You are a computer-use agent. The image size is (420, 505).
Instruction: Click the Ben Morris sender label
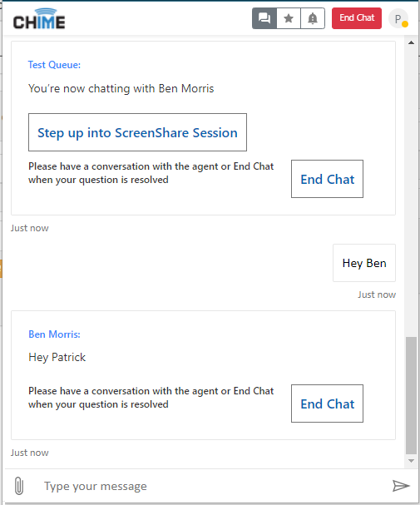[x=54, y=334]
